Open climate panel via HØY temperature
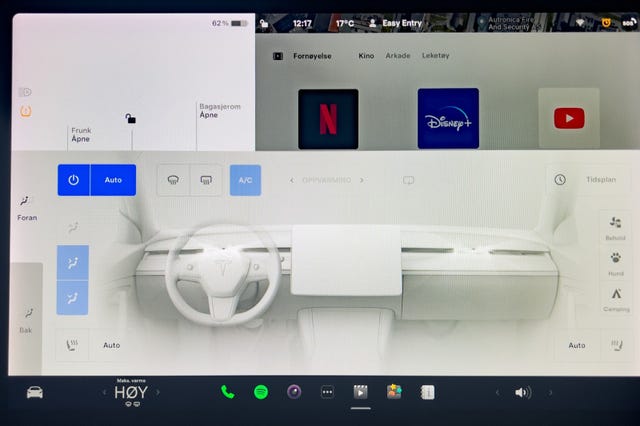The image size is (640, 426). [x=131, y=393]
